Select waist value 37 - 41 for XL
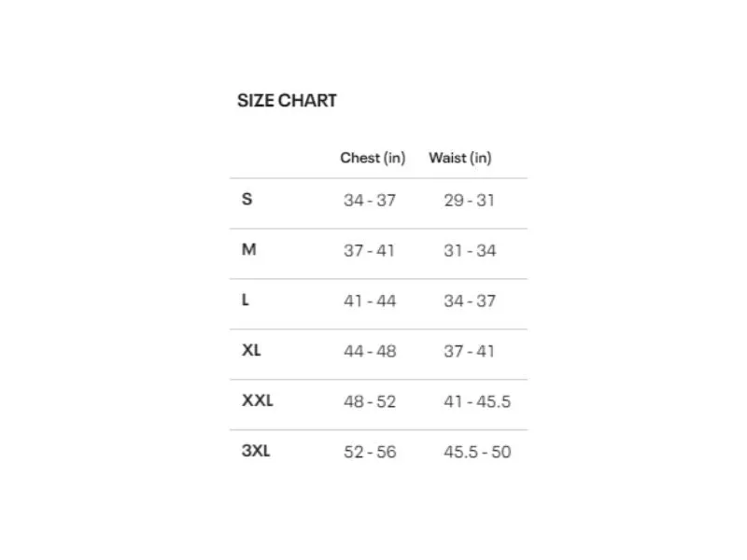 click(470, 352)
